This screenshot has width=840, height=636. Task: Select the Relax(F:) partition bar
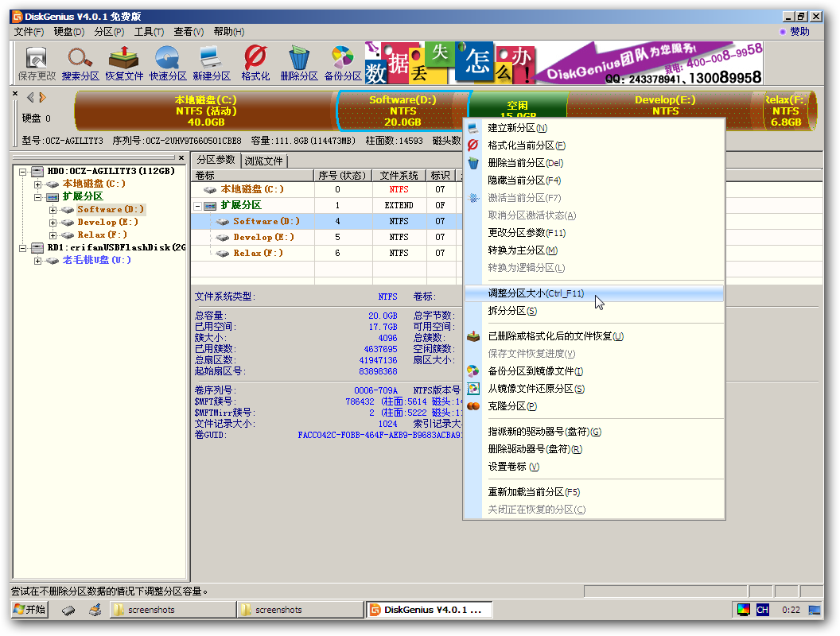point(789,111)
